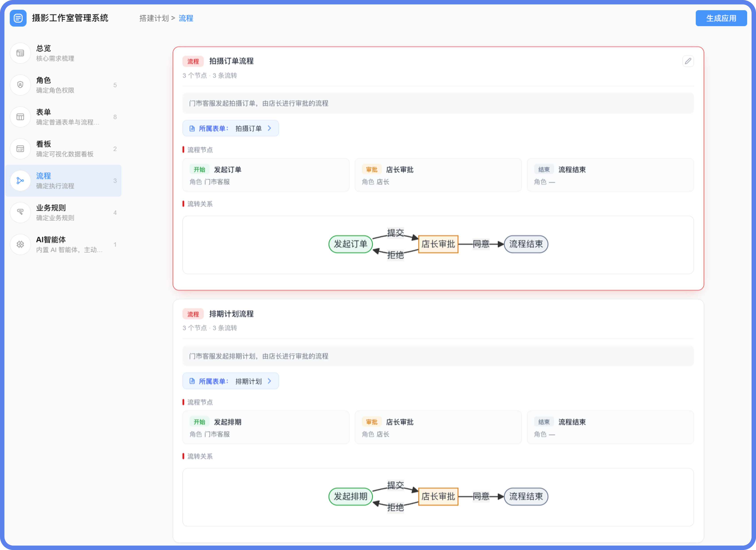Click 搭建计划 in the breadcrumb

coord(154,18)
